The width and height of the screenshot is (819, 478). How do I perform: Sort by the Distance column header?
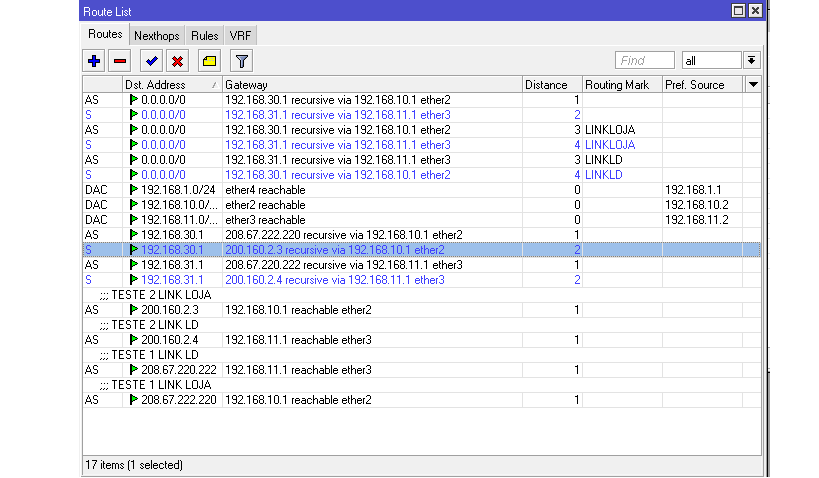(x=553, y=85)
